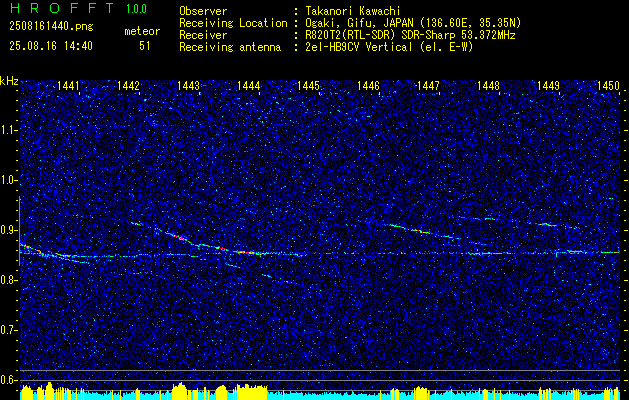Click time marker 1445
Image resolution: width=629 pixels, height=400 pixels.
[x=308, y=85]
